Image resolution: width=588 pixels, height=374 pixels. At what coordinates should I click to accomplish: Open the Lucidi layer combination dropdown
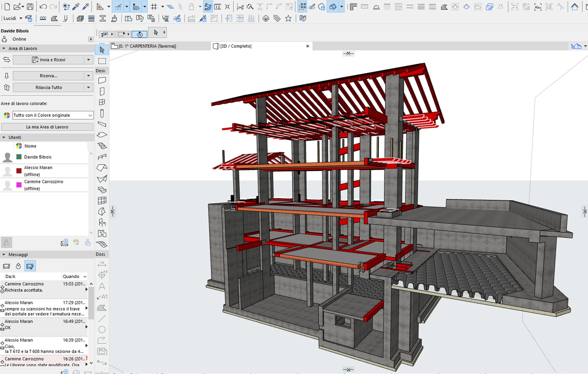coord(21,18)
